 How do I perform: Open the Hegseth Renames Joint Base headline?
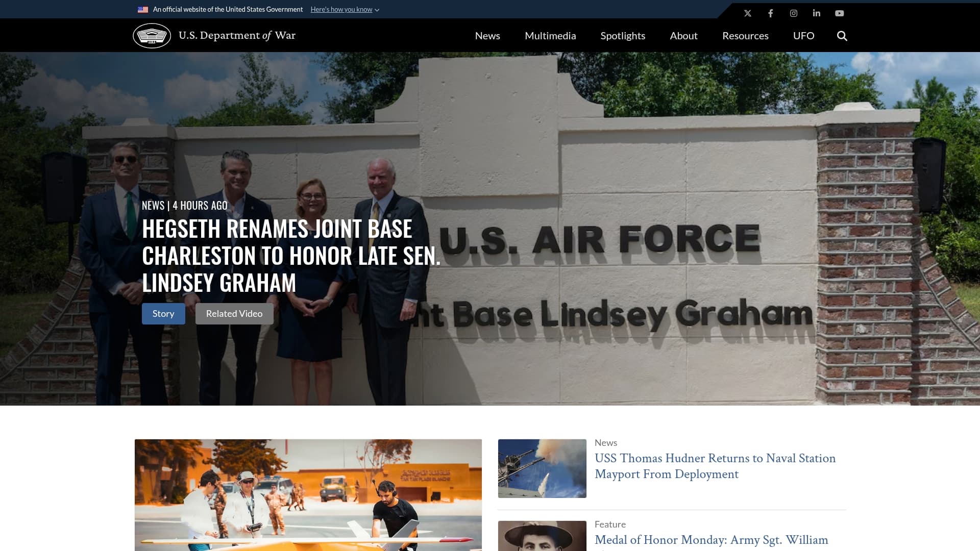click(291, 256)
